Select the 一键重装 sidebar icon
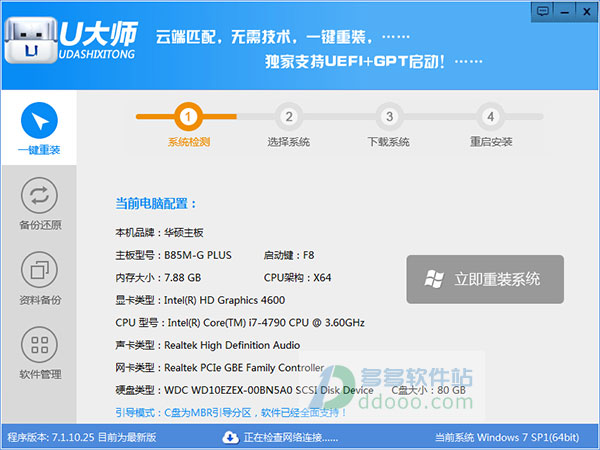This screenshot has width=600, height=450. coord(39,121)
